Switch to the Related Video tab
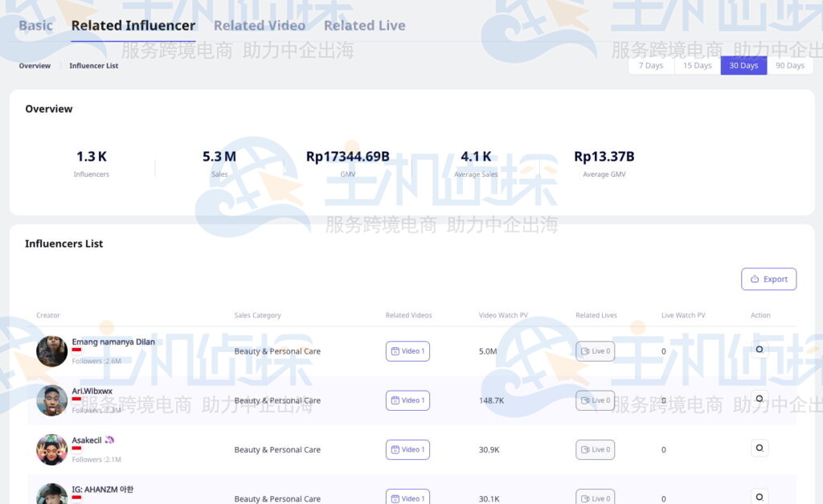 [x=259, y=26]
